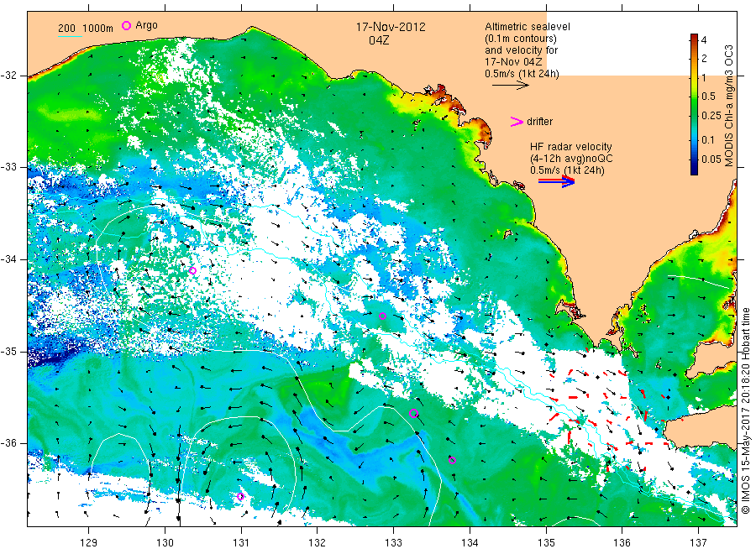The image size is (756, 554).
Task: Click the colorbar tick label '0.25'
Action: (711, 116)
